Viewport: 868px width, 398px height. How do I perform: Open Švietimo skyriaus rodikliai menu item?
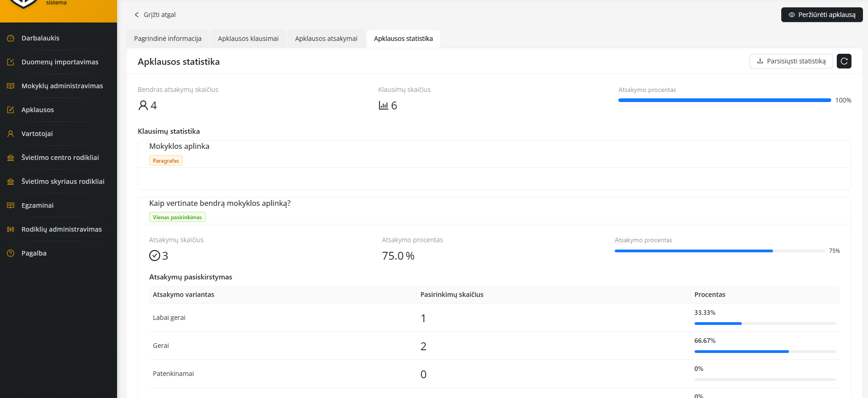[63, 182]
